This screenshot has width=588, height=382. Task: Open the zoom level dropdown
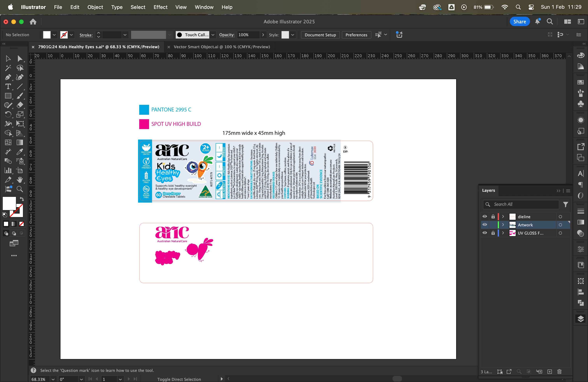pos(53,379)
